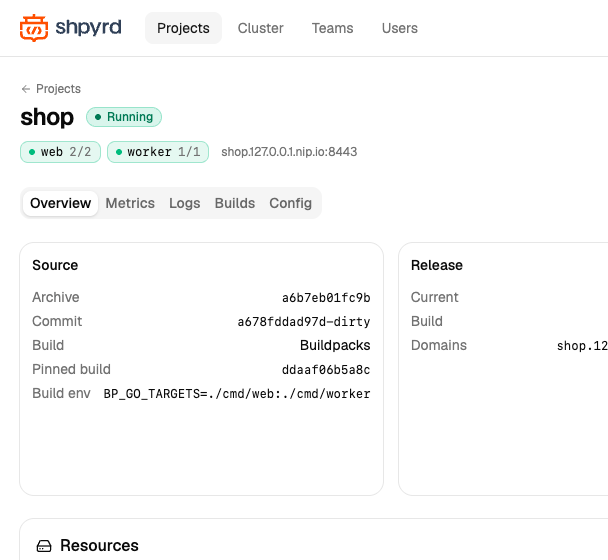Click the Resources drive icon

click(44, 546)
